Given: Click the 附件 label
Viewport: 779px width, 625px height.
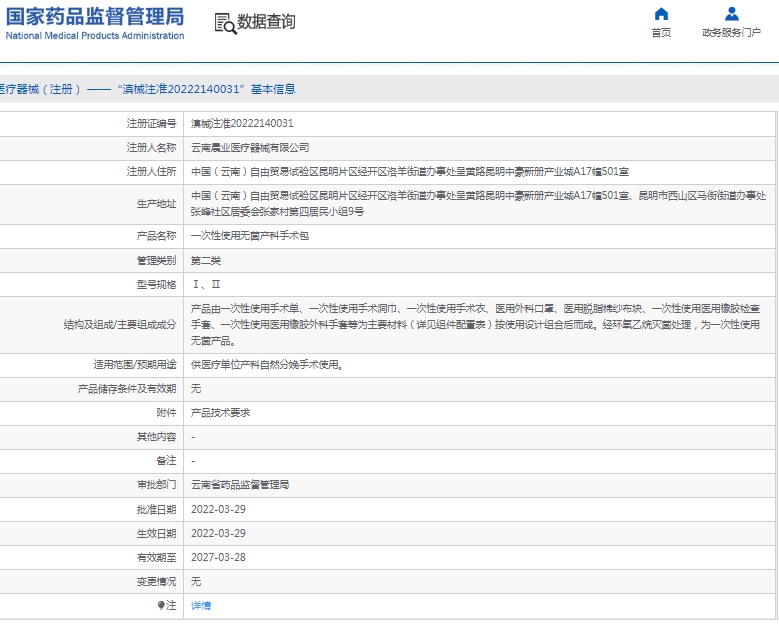Looking at the screenshot, I should click(166, 413).
